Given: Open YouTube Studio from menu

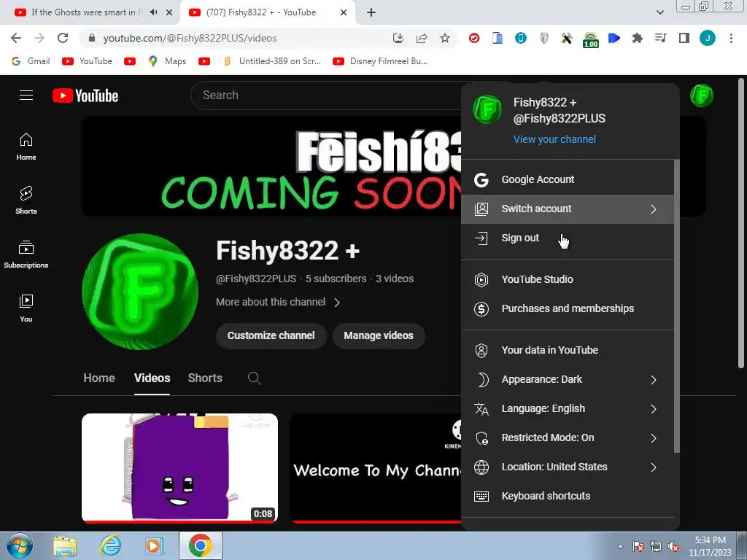Looking at the screenshot, I should [568, 279].
